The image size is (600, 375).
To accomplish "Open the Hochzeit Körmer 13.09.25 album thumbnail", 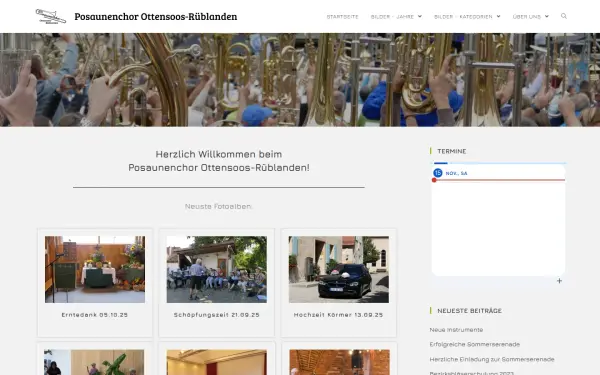I will pyautogui.click(x=339, y=269).
